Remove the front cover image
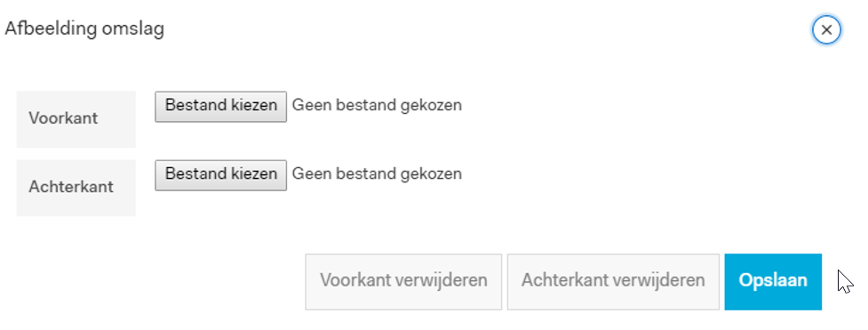Viewport: 868px width, 330px height. 403,282
